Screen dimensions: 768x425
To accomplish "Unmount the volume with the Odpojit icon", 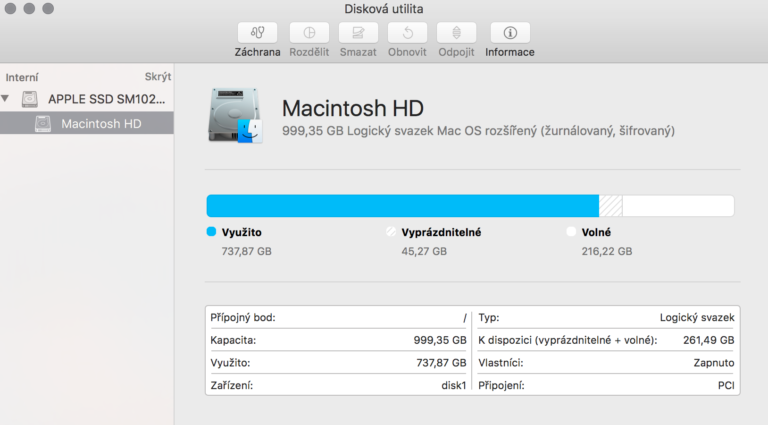I will [x=456, y=33].
